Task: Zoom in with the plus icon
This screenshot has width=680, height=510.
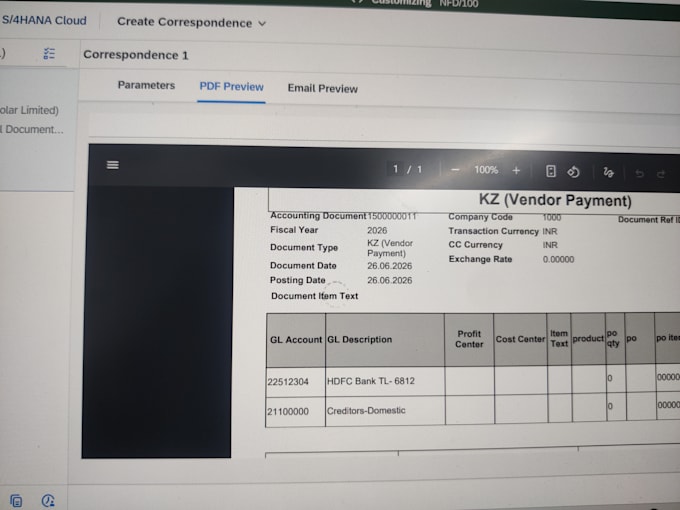Action: pyautogui.click(x=516, y=170)
